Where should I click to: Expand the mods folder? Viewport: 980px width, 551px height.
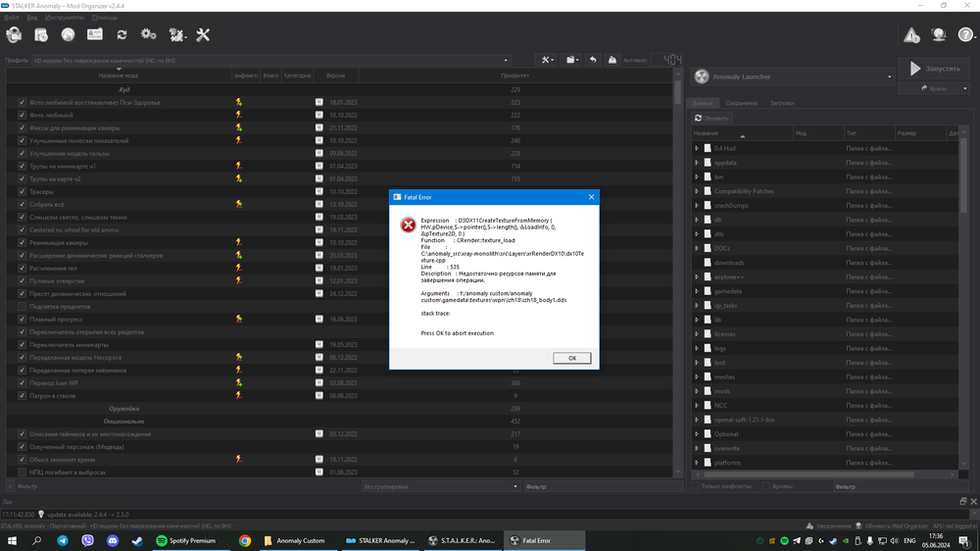point(697,391)
